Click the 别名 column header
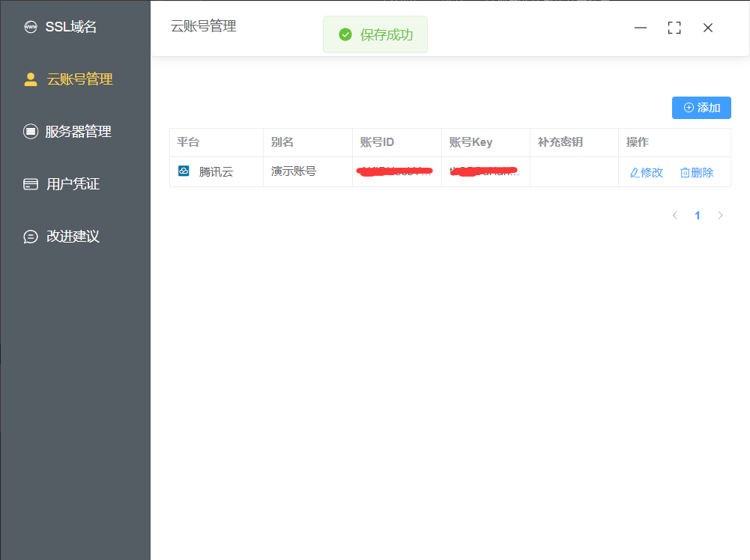 [282, 142]
